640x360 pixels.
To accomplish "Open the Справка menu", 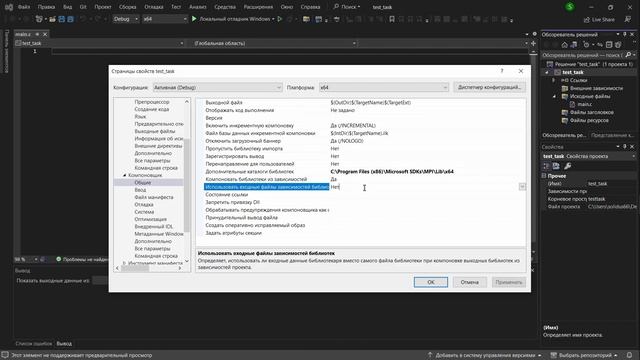I will [310, 7].
